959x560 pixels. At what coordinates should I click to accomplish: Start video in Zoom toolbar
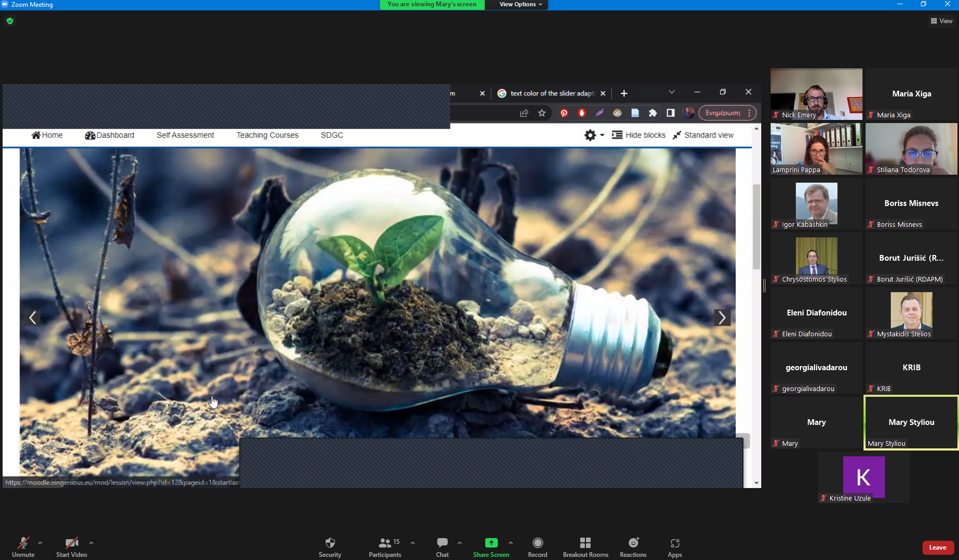[x=71, y=547]
